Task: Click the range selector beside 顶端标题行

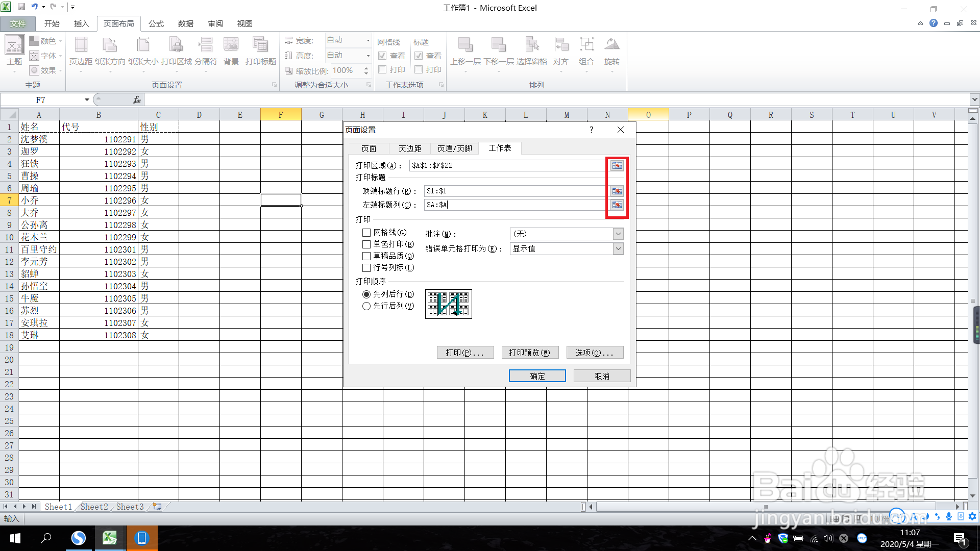Action: [617, 191]
